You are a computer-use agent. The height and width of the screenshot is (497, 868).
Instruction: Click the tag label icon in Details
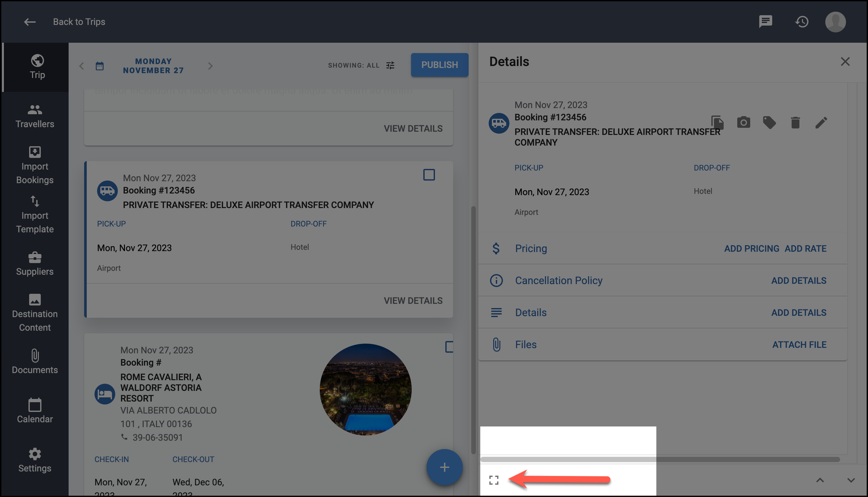click(x=769, y=123)
